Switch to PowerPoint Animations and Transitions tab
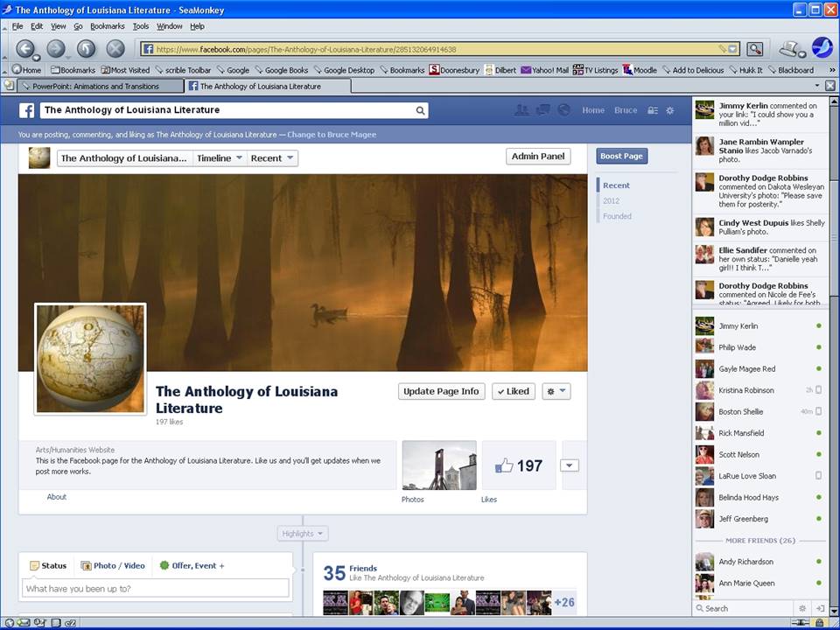The image size is (840, 630). click(94, 87)
